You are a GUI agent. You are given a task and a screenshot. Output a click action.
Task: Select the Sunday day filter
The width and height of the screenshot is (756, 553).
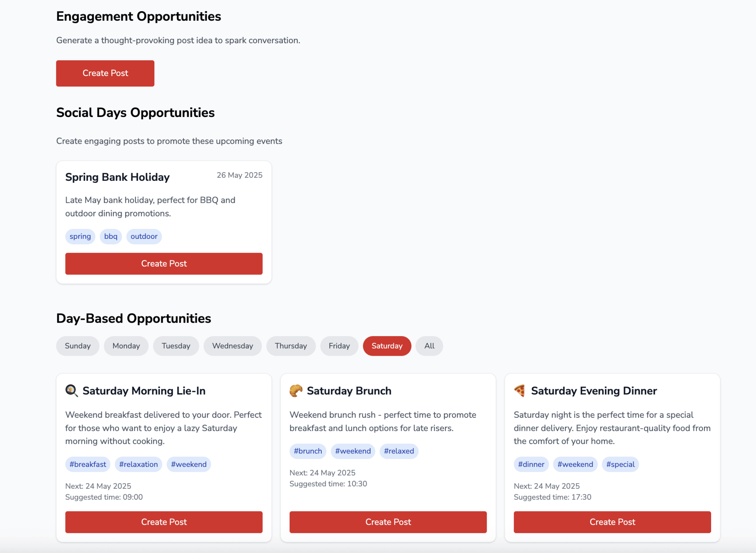click(x=77, y=346)
